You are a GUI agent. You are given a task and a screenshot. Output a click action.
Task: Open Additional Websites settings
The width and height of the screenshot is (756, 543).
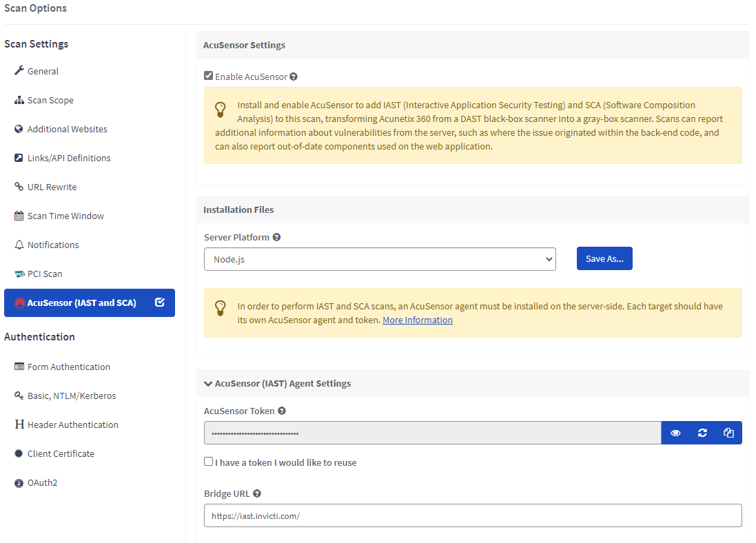67,130
